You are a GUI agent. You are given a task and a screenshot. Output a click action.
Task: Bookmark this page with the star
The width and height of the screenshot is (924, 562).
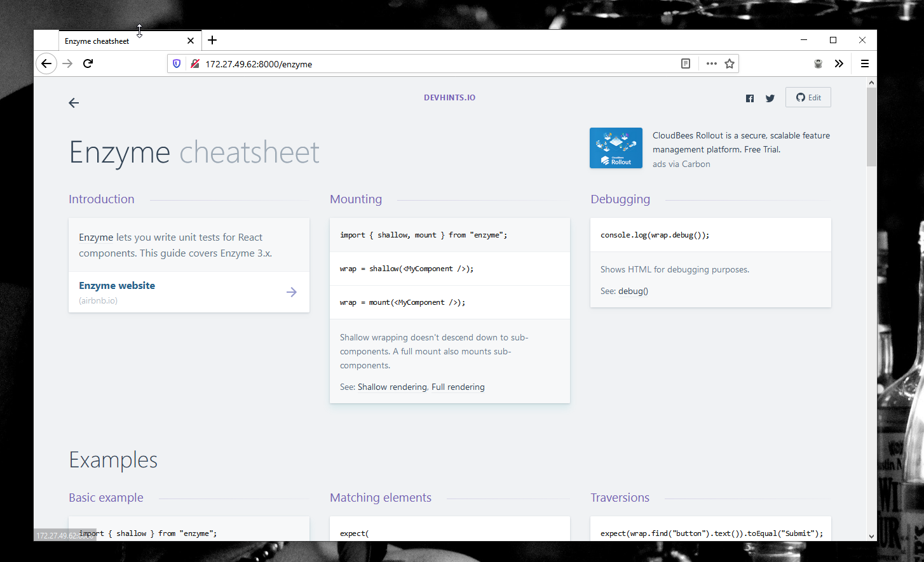pos(730,64)
